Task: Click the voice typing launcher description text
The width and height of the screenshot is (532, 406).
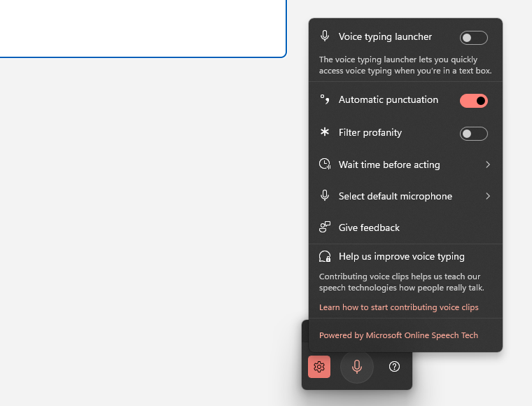Action: click(x=405, y=65)
